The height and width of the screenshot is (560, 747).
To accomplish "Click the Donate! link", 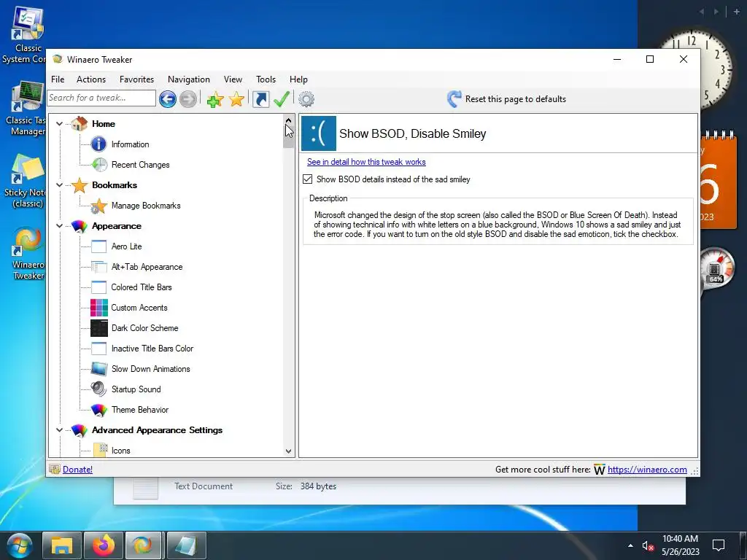I will tap(77, 470).
